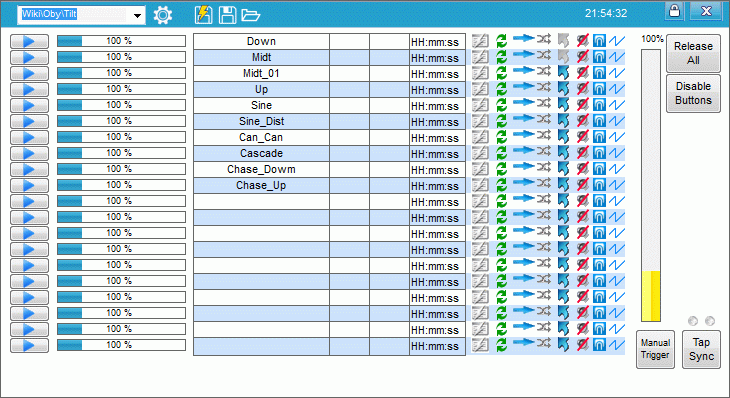This screenshot has width=730, height=398.
Task: Play the Up cue
Action: click(29, 89)
